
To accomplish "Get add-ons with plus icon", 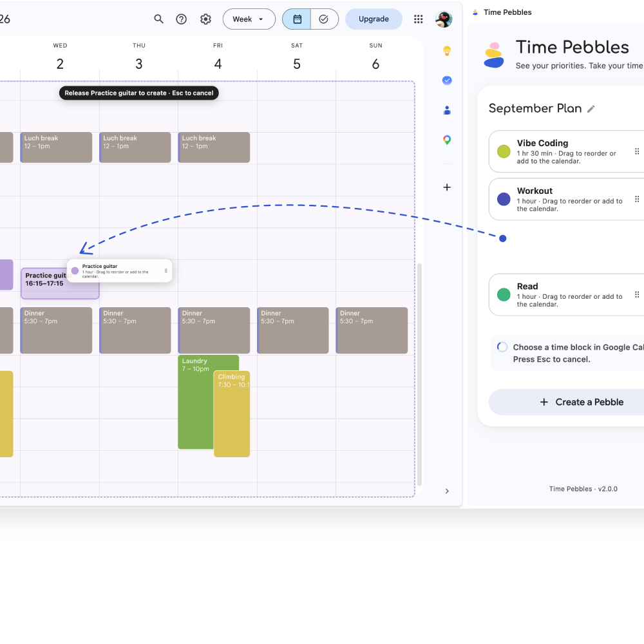I will coord(447,187).
